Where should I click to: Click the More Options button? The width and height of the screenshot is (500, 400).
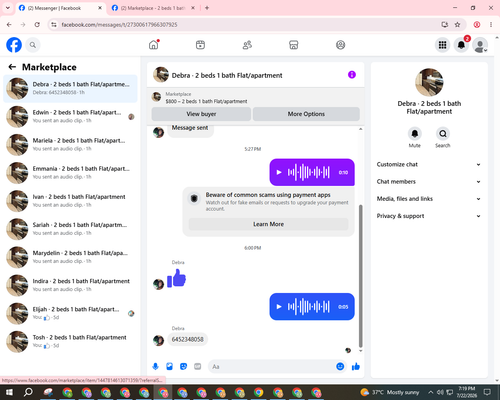tap(306, 114)
